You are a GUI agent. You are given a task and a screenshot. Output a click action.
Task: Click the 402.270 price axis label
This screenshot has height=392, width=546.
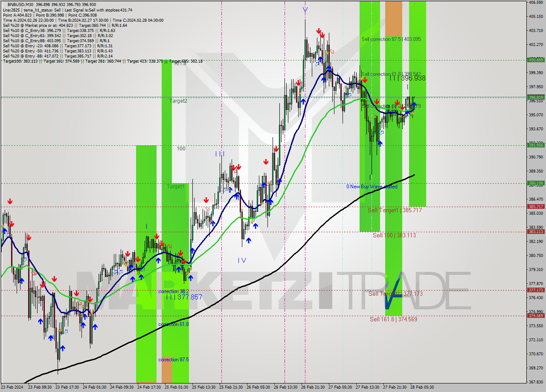coord(536,44)
